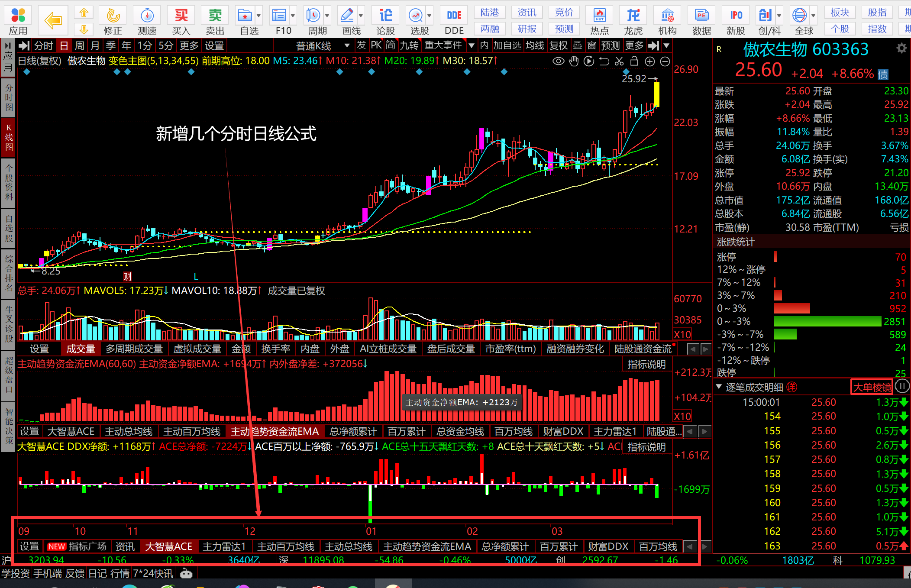This screenshot has width=911, height=588.
Task: Click the 卖出 sell icon
Action: (x=215, y=20)
